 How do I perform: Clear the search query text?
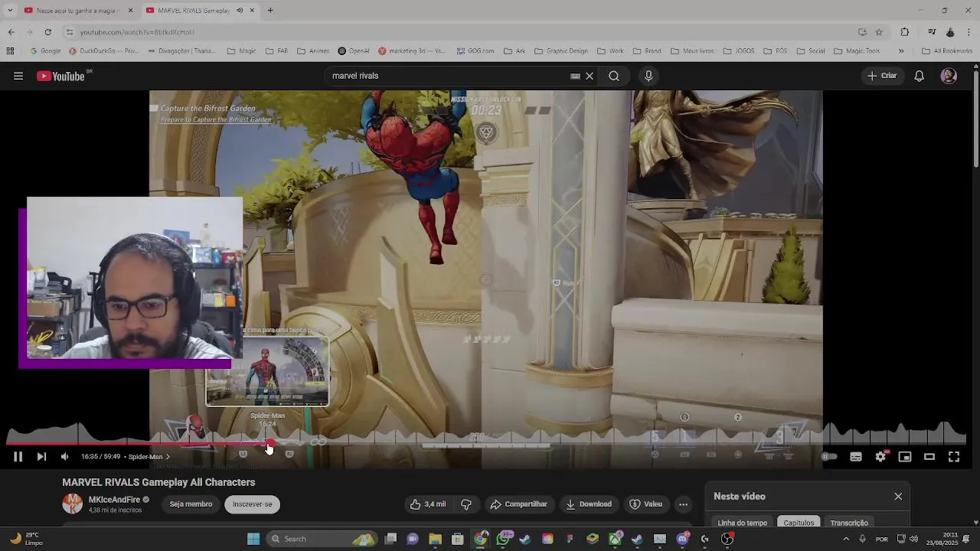click(x=590, y=76)
